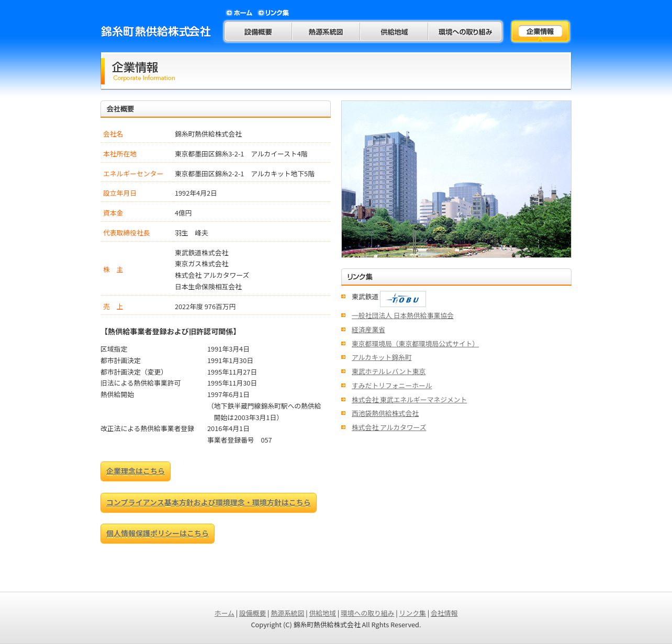Click the 会社概要 section heading
The image size is (672, 644).
pos(216,109)
